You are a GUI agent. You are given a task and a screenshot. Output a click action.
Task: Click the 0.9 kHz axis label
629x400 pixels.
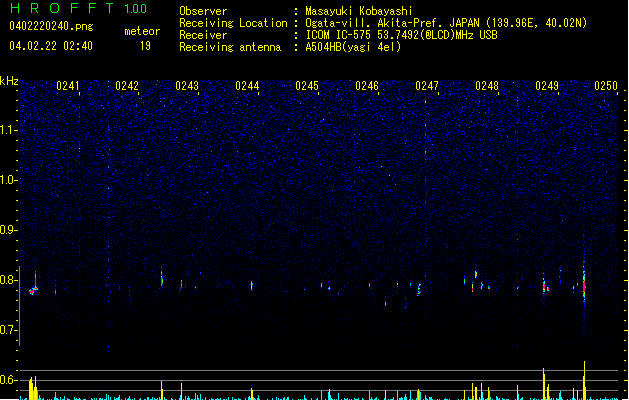tap(8, 230)
